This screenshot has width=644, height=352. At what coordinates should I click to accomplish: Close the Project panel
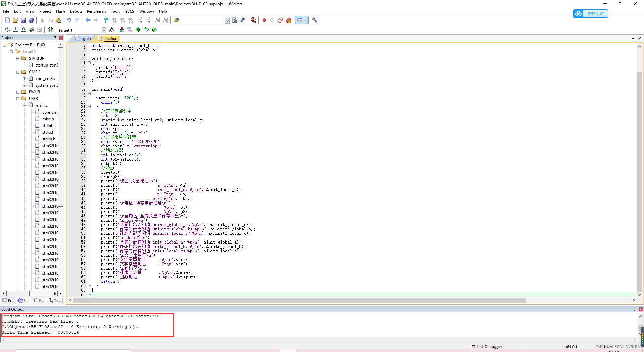point(61,38)
